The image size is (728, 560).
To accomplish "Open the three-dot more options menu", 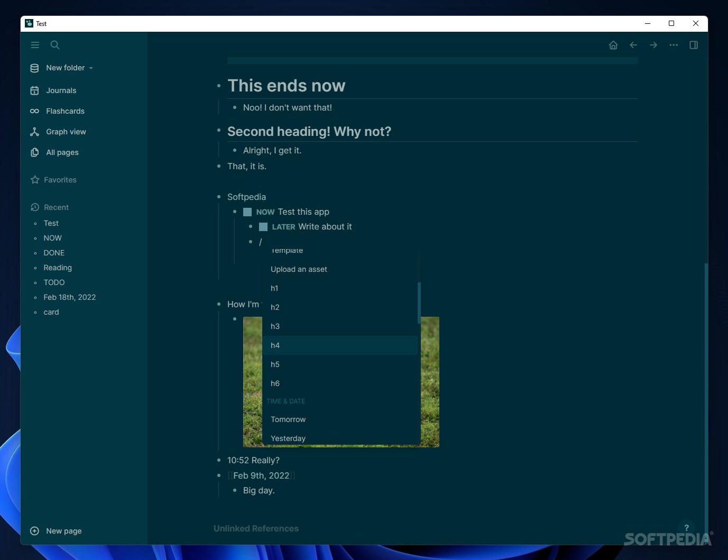I will (674, 45).
